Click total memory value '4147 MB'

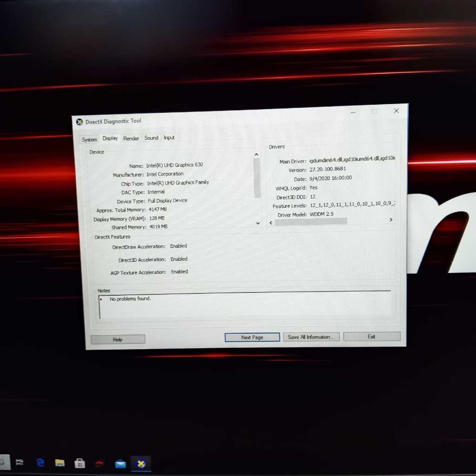pyautogui.click(x=158, y=210)
